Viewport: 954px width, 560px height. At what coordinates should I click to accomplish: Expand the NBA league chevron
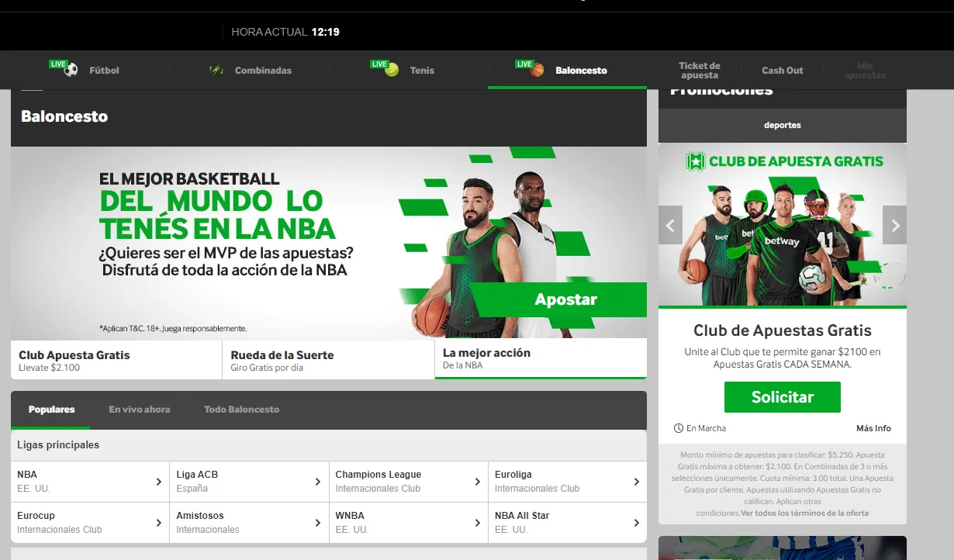[x=158, y=482]
